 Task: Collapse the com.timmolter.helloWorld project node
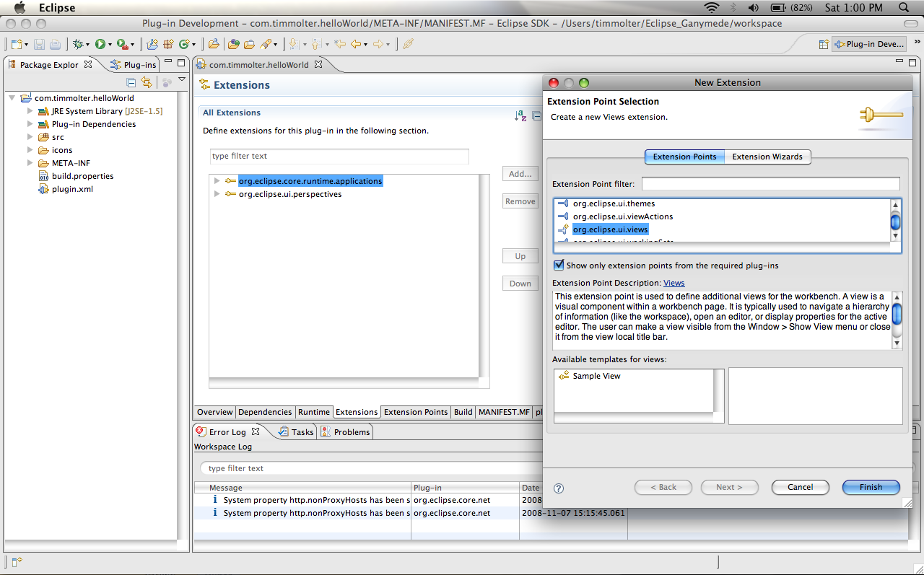12,98
